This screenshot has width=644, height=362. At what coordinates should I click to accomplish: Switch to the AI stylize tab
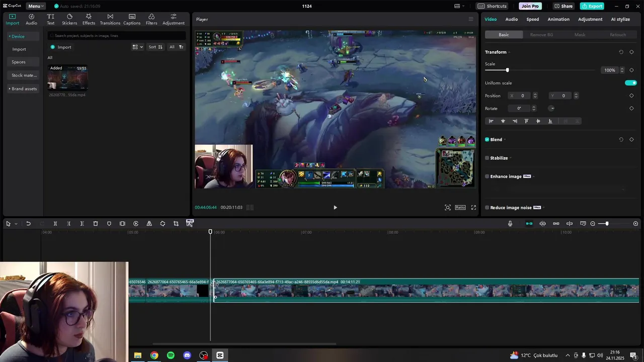click(620, 19)
